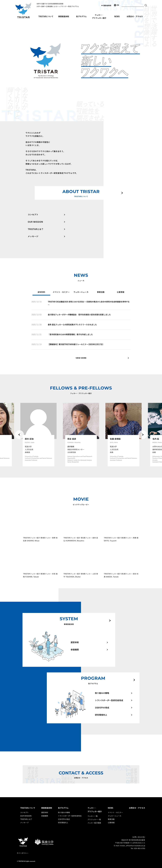162x868 pixels.
Task: Click the サイトポリシー footer link
Action: (23, 853)
